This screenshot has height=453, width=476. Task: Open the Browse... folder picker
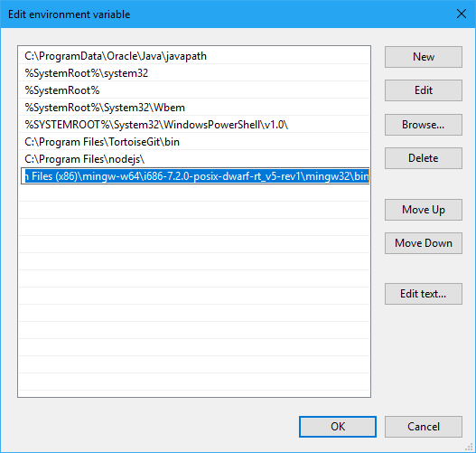tap(424, 125)
